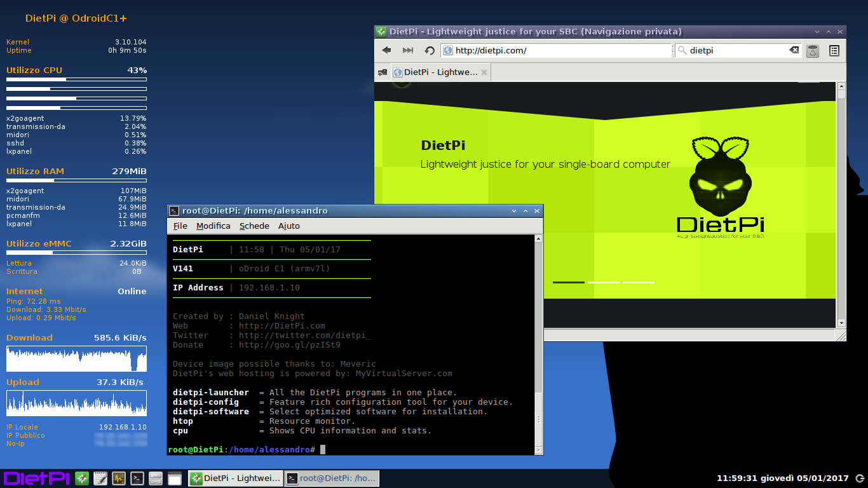Launch Midori browser from the taskbar launcher
Image resolution: width=868 pixels, height=488 pixels.
[82, 478]
